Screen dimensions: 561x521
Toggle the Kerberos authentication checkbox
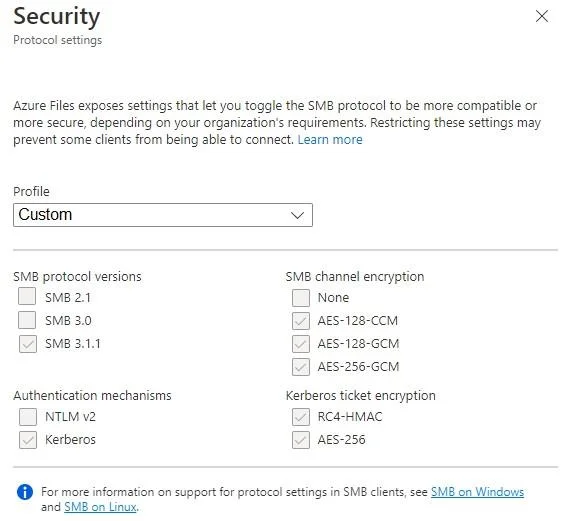(28, 440)
